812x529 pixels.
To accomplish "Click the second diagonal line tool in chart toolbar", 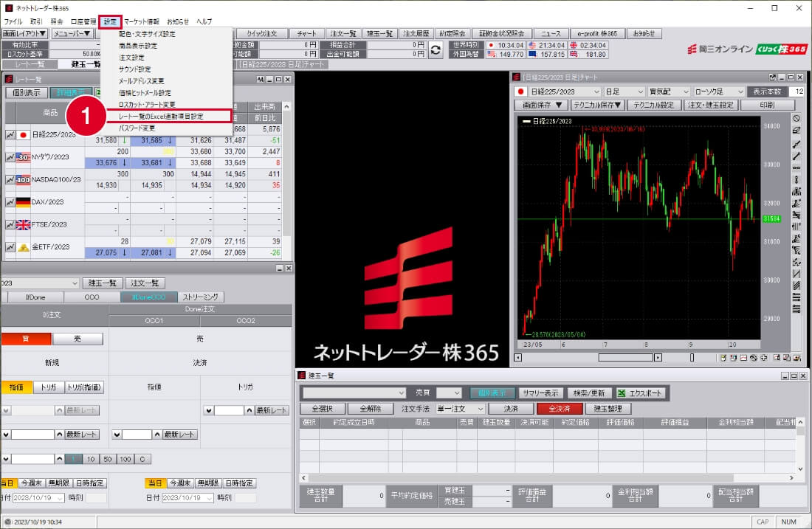I will point(796,156).
